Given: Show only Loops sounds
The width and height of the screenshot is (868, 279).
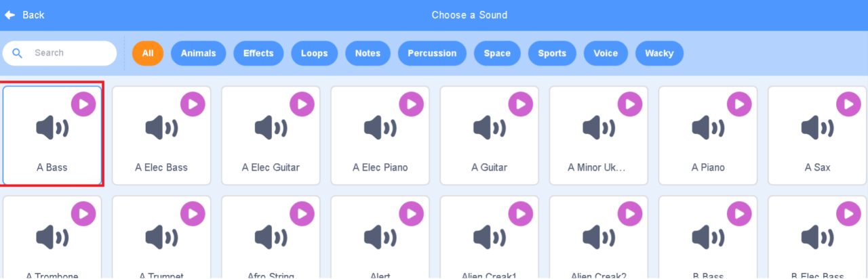Looking at the screenshot, I should [x=314, y=53].
